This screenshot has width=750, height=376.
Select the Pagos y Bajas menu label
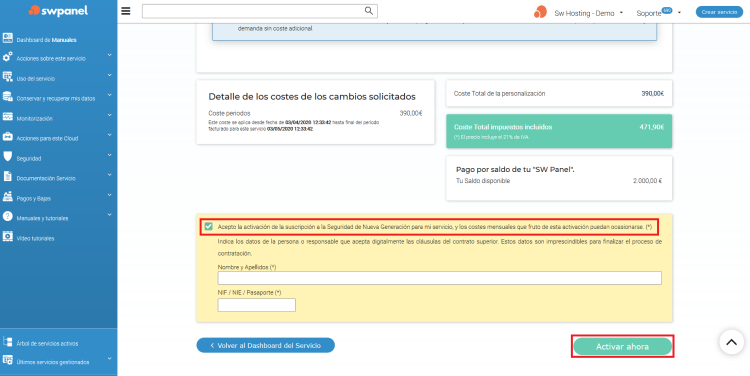(x=33, y=199)
